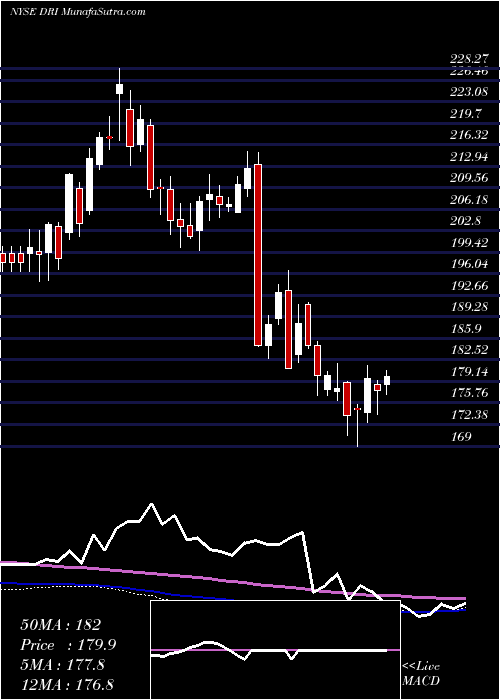Click the 219.7 price axis label
The height and width of the screenshot is (700, 500).
click(466, 114)
